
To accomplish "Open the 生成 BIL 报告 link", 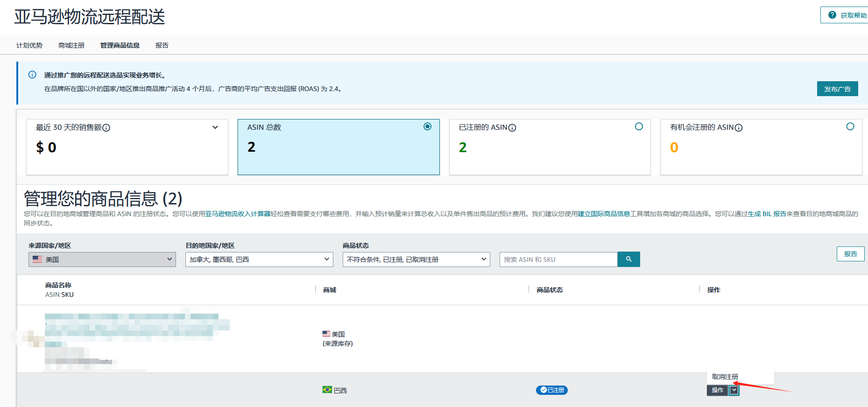I will 767,214.
